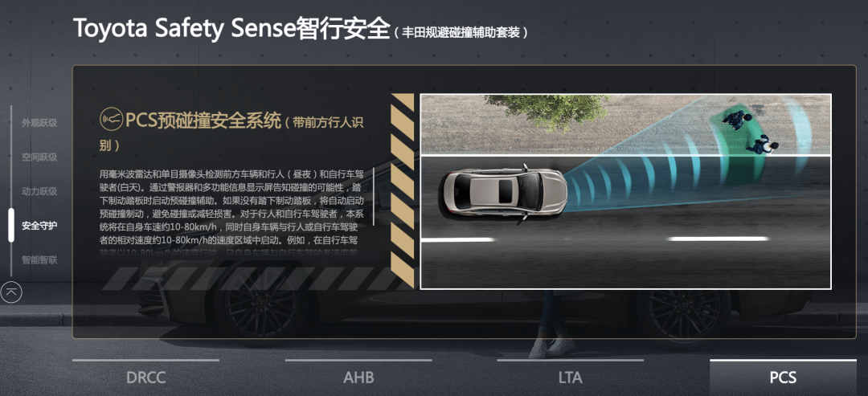
Task: Select 外观跃级 in the side navigation
Action: coord(39,123)
